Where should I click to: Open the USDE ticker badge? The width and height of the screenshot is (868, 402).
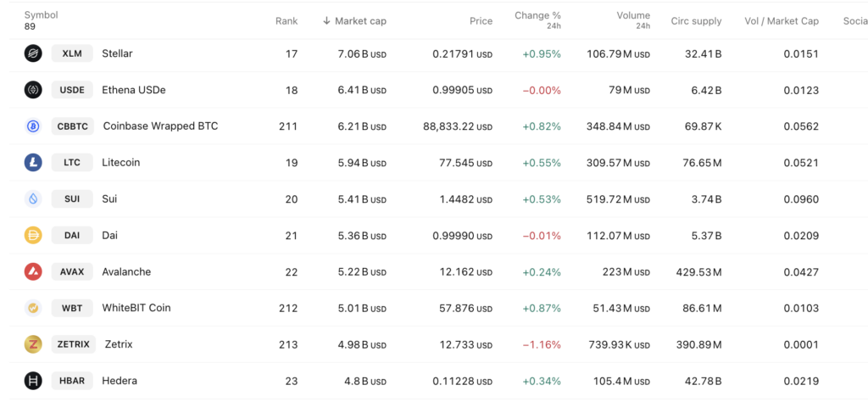click(x=72, y=90)
